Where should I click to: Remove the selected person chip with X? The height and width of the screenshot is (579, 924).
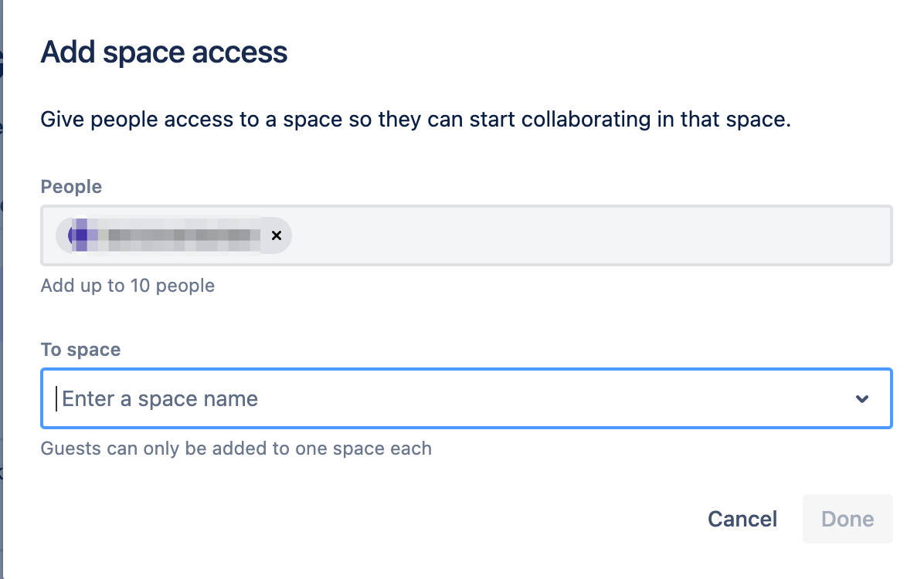pos(276,235)
